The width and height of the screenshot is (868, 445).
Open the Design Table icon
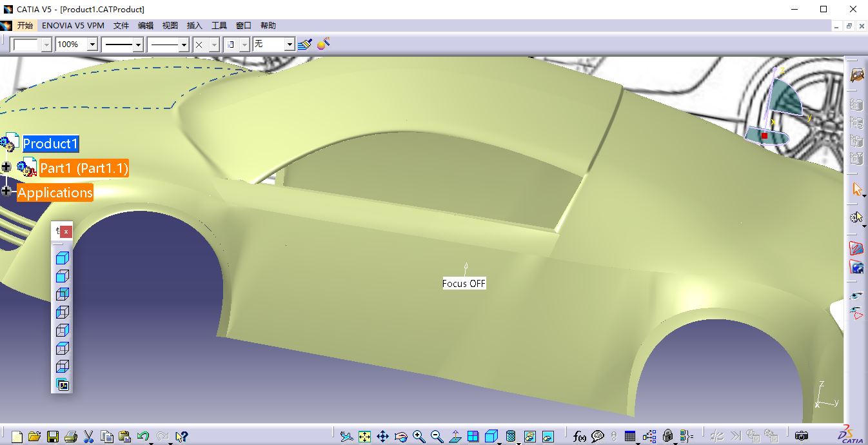[631, 437]
